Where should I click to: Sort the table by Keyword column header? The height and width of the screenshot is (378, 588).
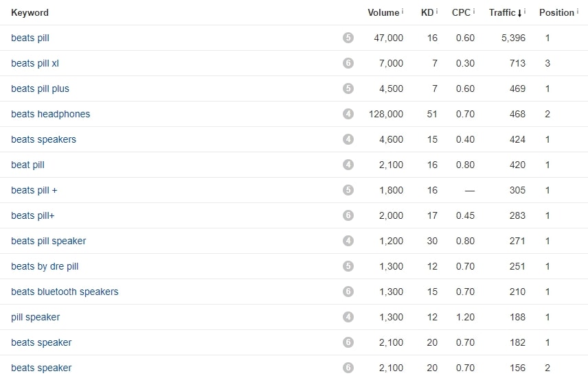(30, 13)
